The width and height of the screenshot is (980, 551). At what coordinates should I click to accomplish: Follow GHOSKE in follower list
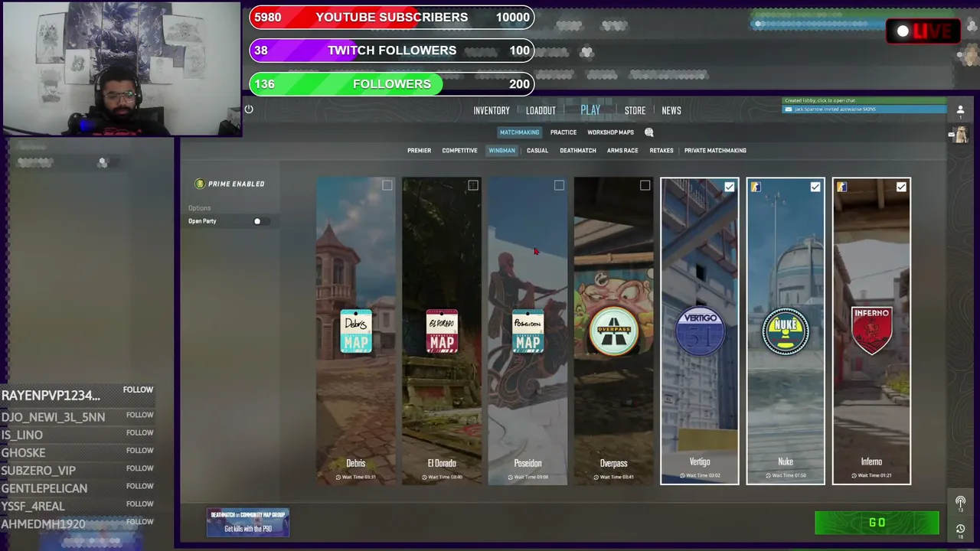139,450
